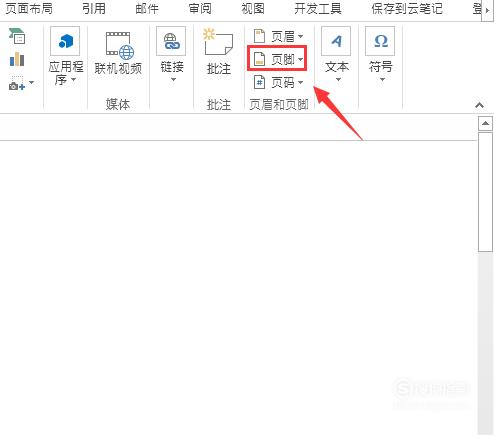Viewport: 494px width, 435px height.
Task: Open the 邮件 tab
Action: tap(147, 9)
